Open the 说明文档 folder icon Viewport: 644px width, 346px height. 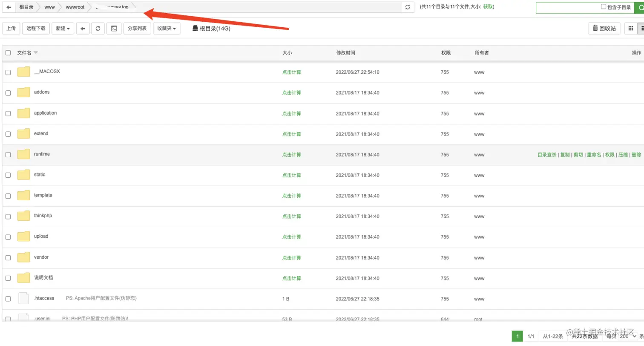coord(23,278)
